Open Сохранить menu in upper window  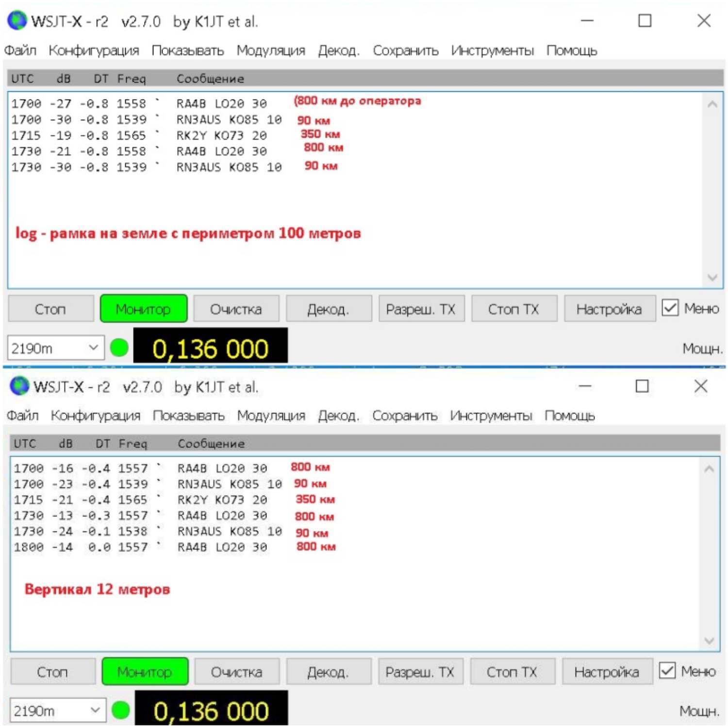point(405,50)
